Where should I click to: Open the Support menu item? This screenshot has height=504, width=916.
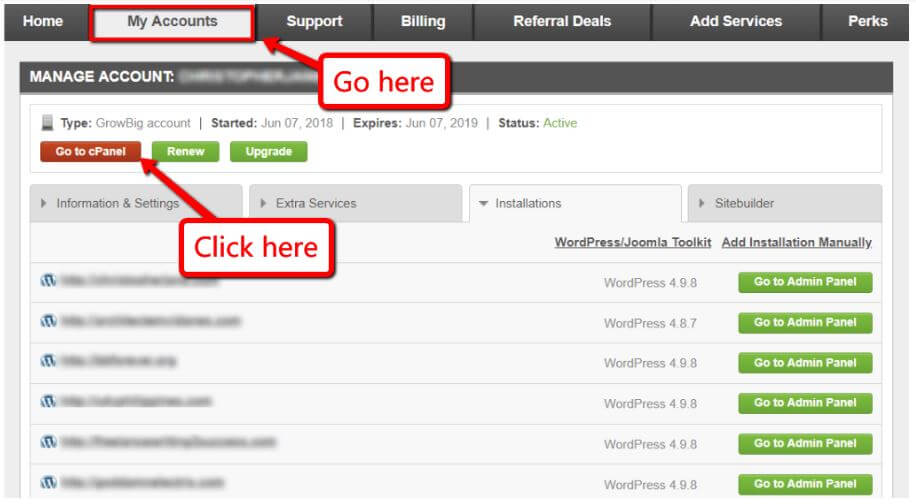tap(314, 22)
